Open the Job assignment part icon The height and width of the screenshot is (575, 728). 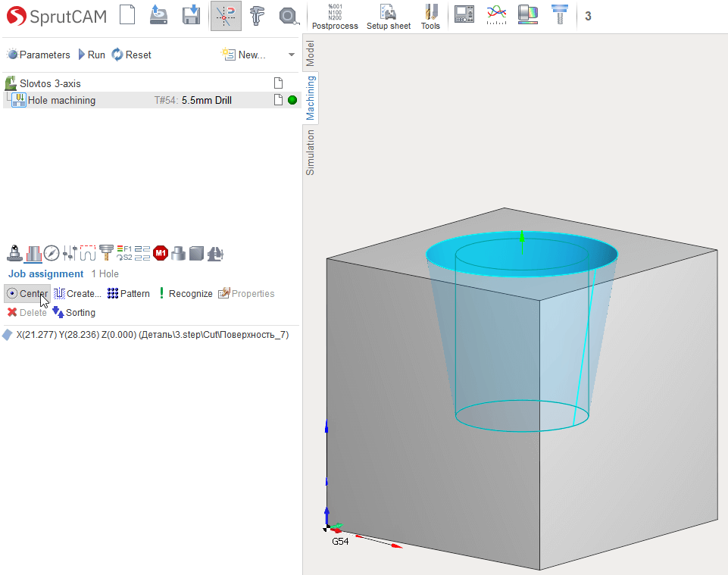click(33, 253)
